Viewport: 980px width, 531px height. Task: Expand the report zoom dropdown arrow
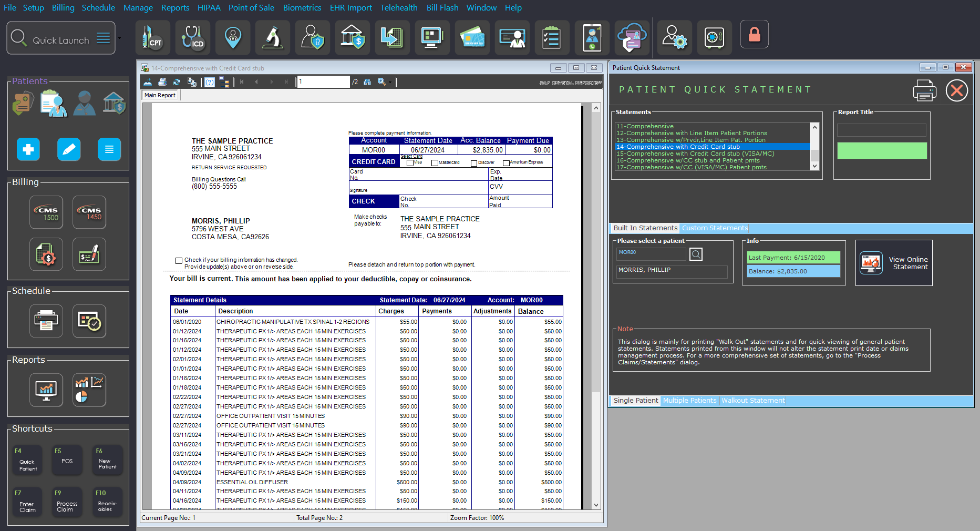390,82
